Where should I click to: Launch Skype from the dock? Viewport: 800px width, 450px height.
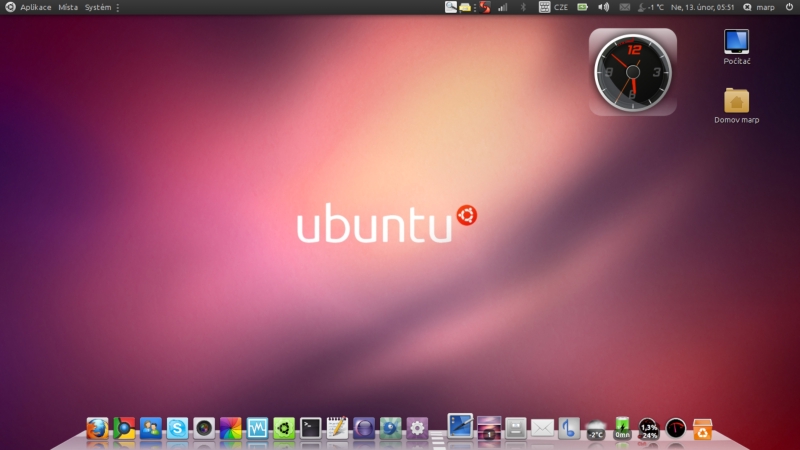177,428
